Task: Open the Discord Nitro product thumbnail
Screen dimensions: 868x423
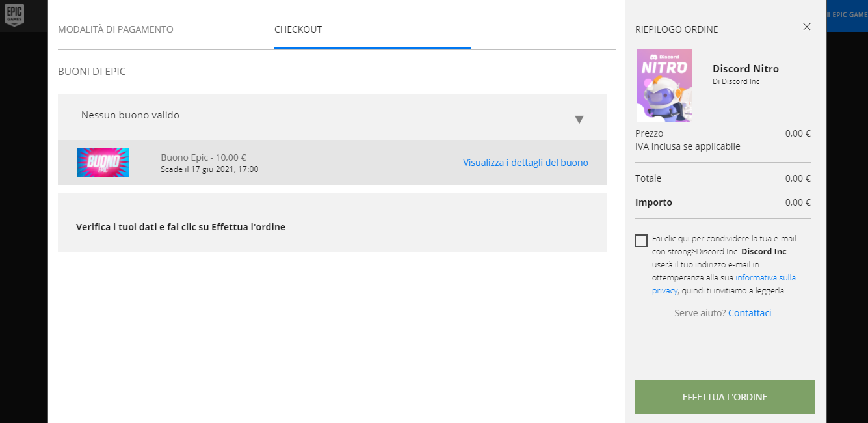Action: pyautogui.click(x=664, y=86)
